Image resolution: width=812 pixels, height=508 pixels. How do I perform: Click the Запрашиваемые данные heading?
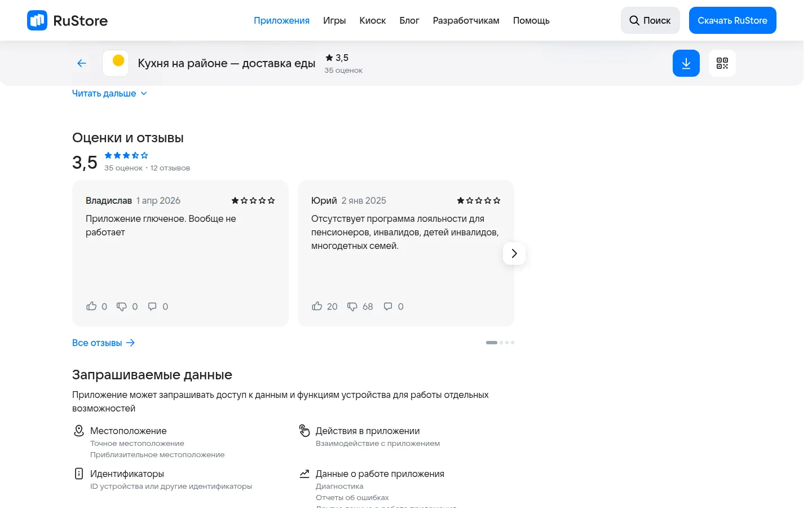click(152, 375)
